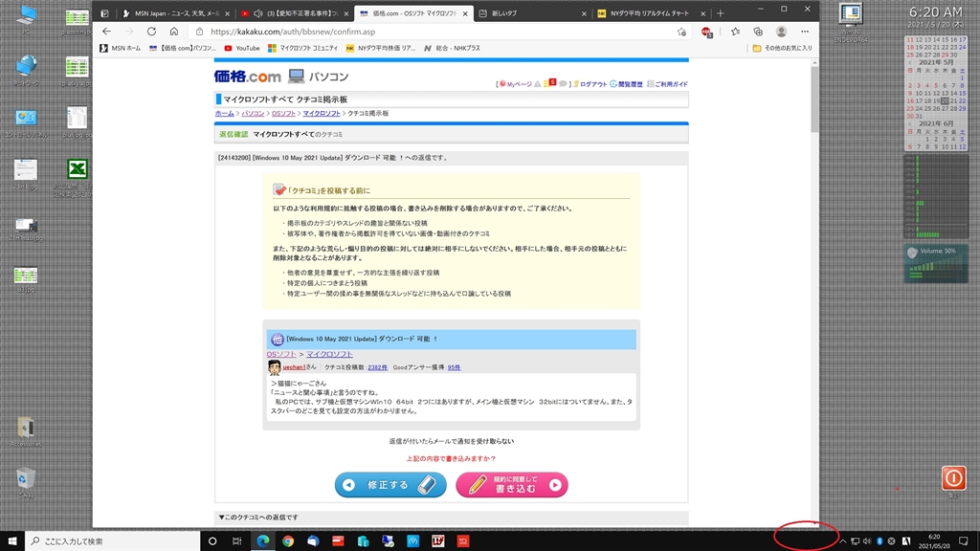Open the Bluetooth tray icon

(x=880, y=541)
